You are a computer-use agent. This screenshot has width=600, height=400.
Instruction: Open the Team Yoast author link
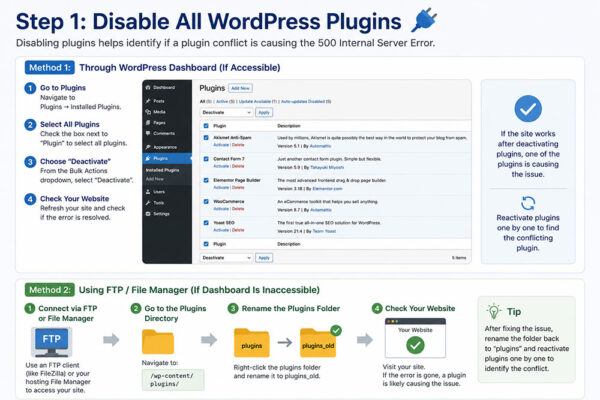(x=324, y=231)
